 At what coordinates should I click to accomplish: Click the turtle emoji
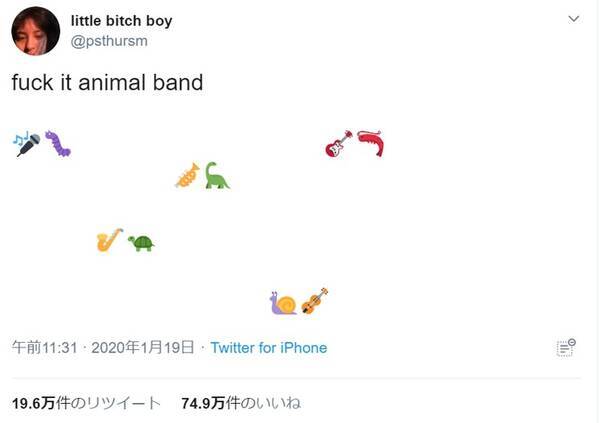coord(141,242)
